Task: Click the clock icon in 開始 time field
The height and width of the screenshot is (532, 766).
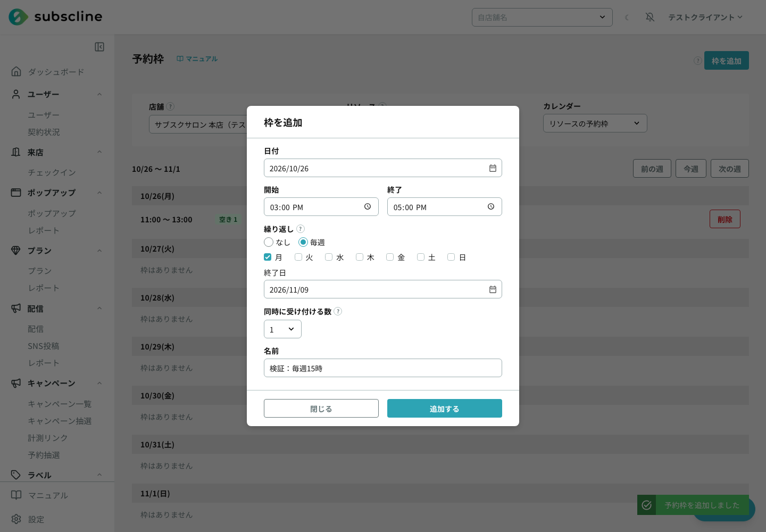Action: [x=368, y=206]
